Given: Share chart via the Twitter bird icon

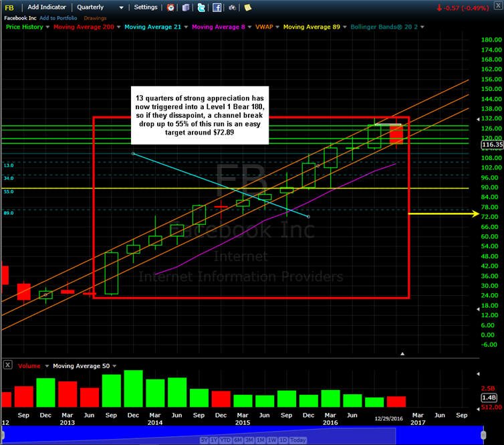Looking at the screenshot, I should (201, 7).
